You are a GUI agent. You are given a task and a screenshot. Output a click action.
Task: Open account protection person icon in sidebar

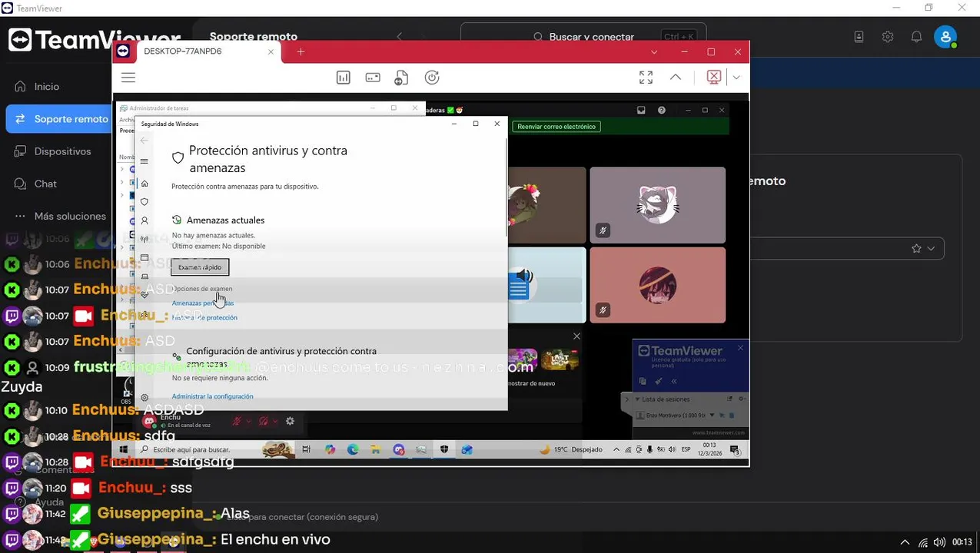[x=144, y=220]
